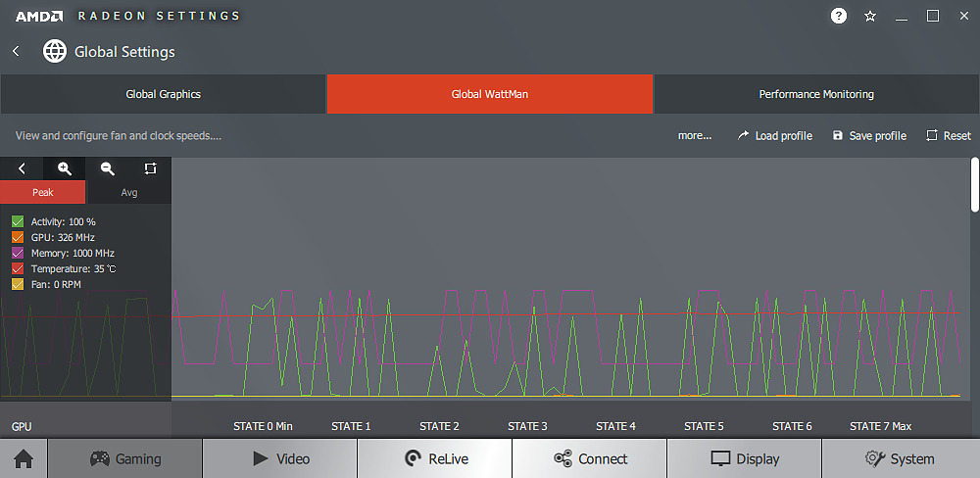The height and width of the screenshot is (478, 980).
Task: Click the 'View and configure fan and clock speeds' text
Action: tap(119, 135)
